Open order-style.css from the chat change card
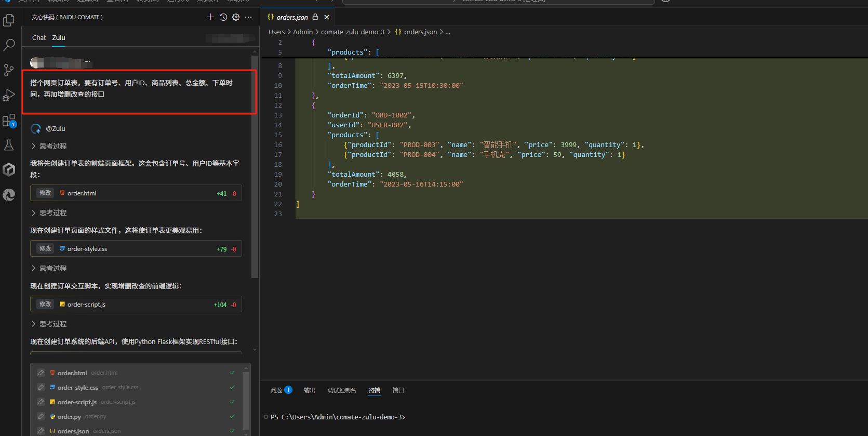 point(87,249)
